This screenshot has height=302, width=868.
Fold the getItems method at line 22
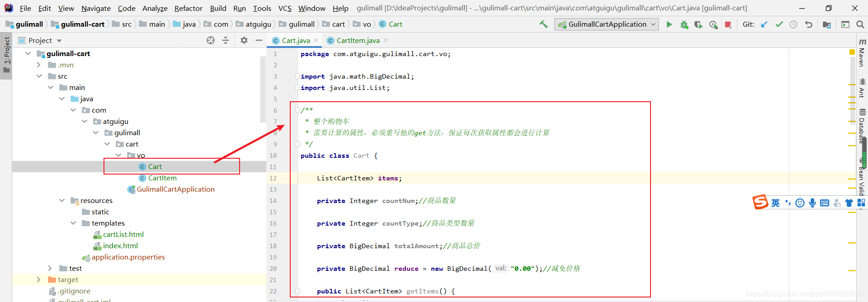click(x=297, y=291)
